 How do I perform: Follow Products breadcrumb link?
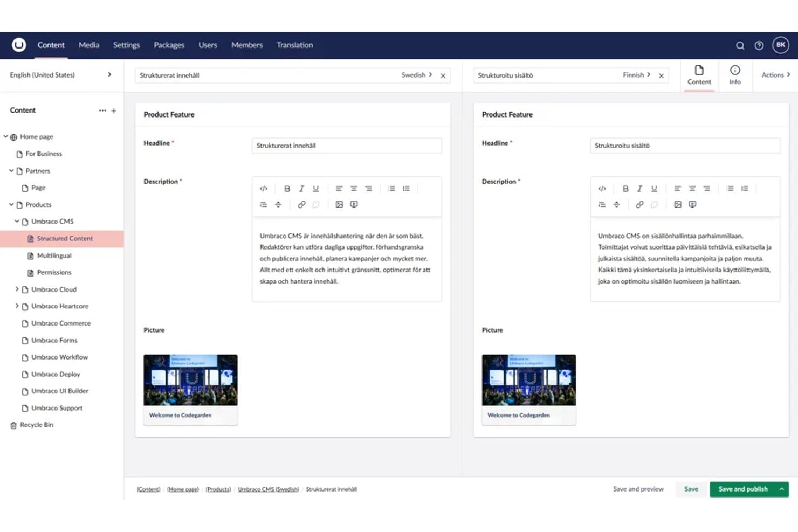tap(218, 489)
